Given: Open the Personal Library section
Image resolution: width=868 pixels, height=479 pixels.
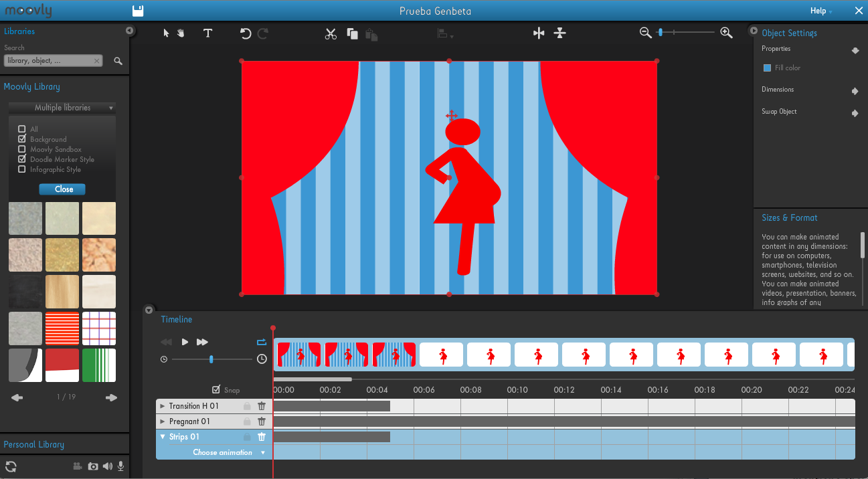Looking at the screenshot, I should pos(33,444).
